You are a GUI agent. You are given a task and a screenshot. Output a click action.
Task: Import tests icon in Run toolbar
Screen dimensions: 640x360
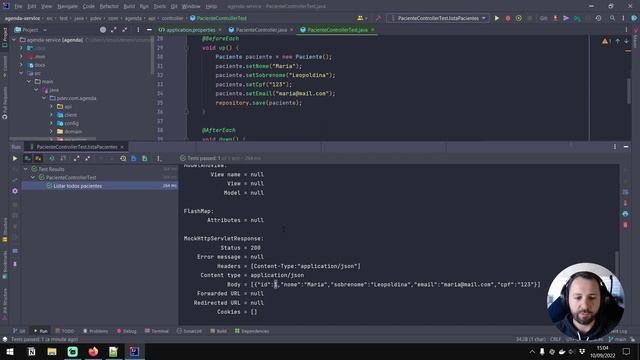[134, 158]
